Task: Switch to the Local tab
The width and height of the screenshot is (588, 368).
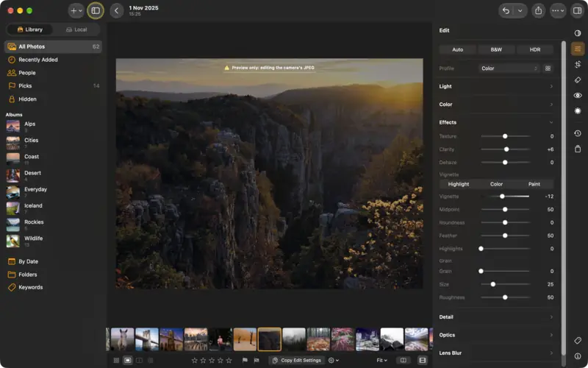Action: 76,29
